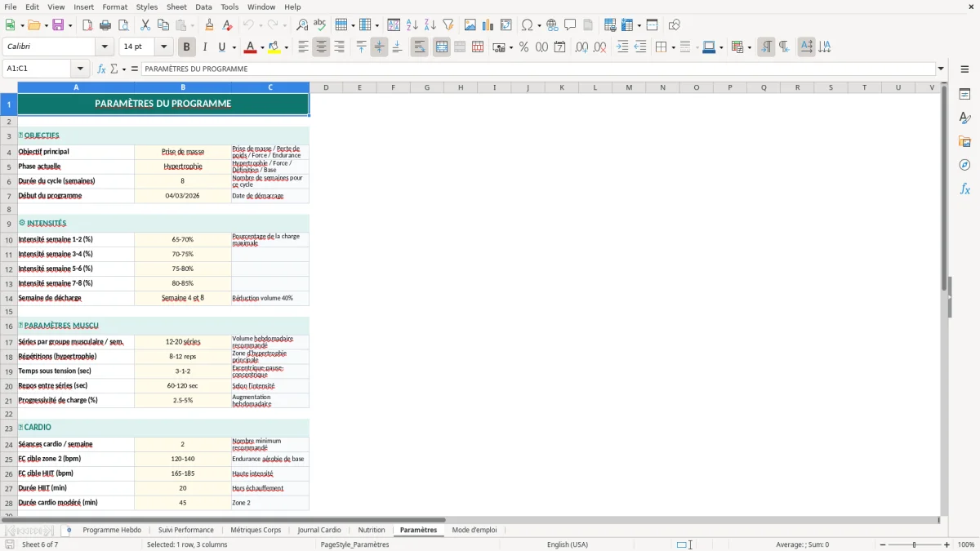Viewport: 980px width, 551px height.
Task: Open sidebar Navigator compass icon
Action: 964,165
